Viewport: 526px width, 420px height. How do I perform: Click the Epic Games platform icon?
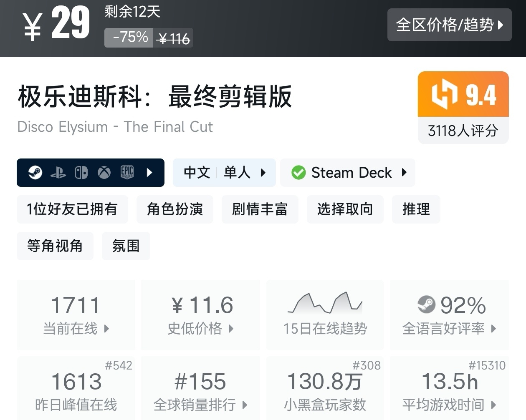point(127,172)
